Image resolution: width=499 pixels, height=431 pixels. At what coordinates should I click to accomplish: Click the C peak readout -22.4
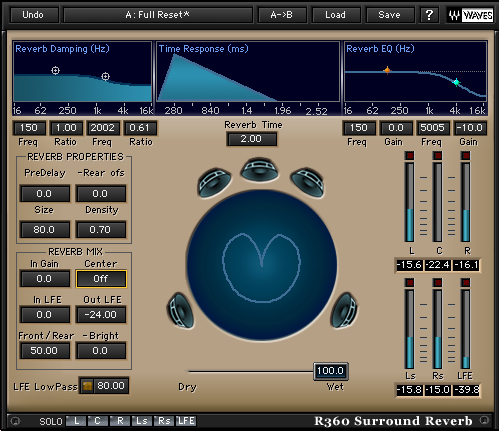coord(438,265)
